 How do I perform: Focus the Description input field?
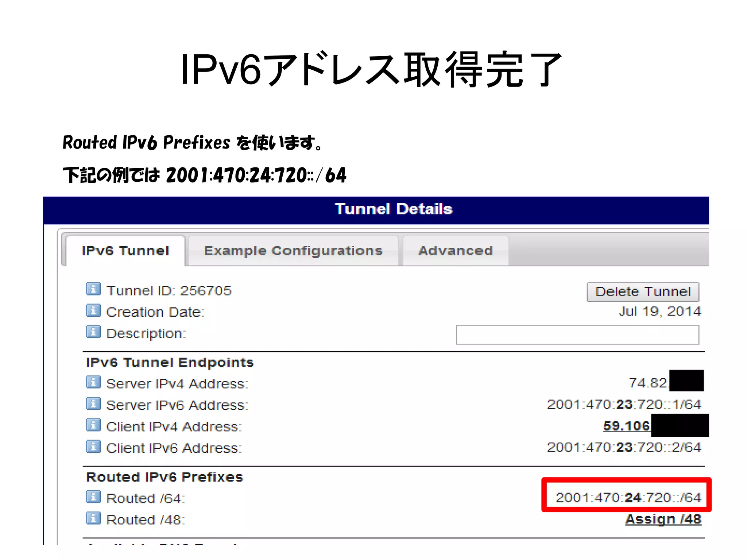click(577, 335)
